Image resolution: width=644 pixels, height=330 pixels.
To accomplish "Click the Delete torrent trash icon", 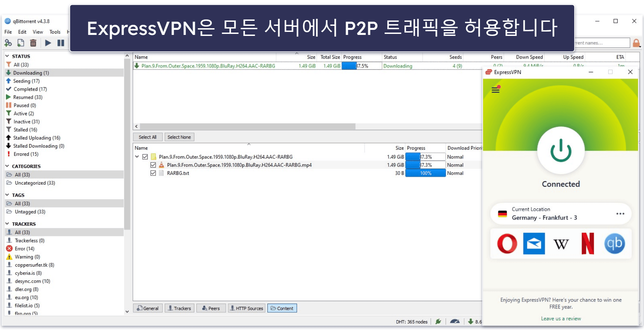I will [33, 43].
